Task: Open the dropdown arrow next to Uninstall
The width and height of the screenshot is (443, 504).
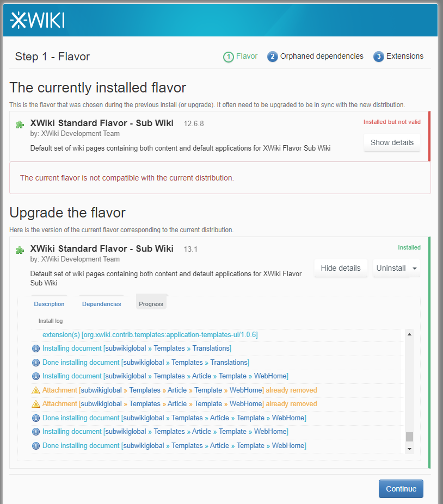Action: [415, 269]
